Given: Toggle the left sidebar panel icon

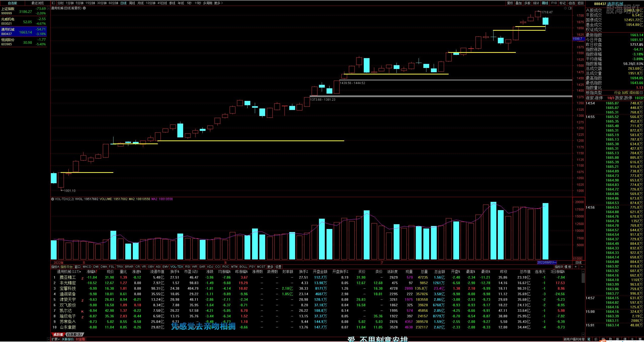Looking at the screenshot, I should point(53,3).
